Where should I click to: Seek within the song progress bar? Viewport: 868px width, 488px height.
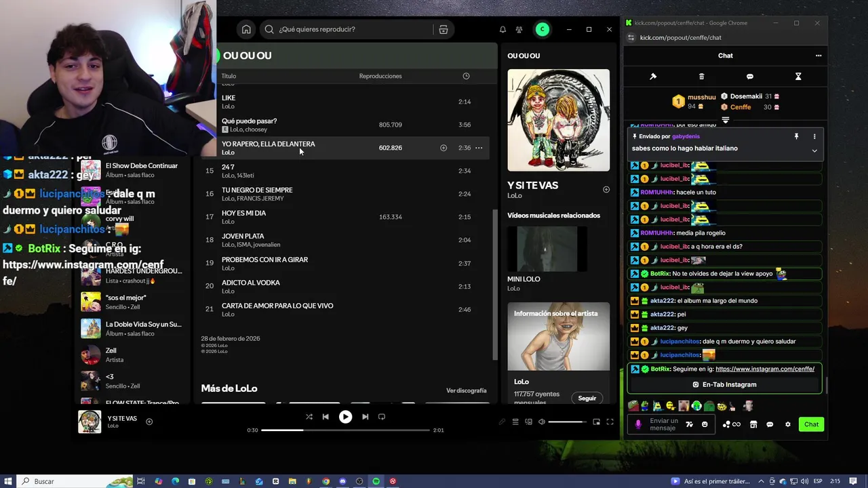[x=345, y=430]
